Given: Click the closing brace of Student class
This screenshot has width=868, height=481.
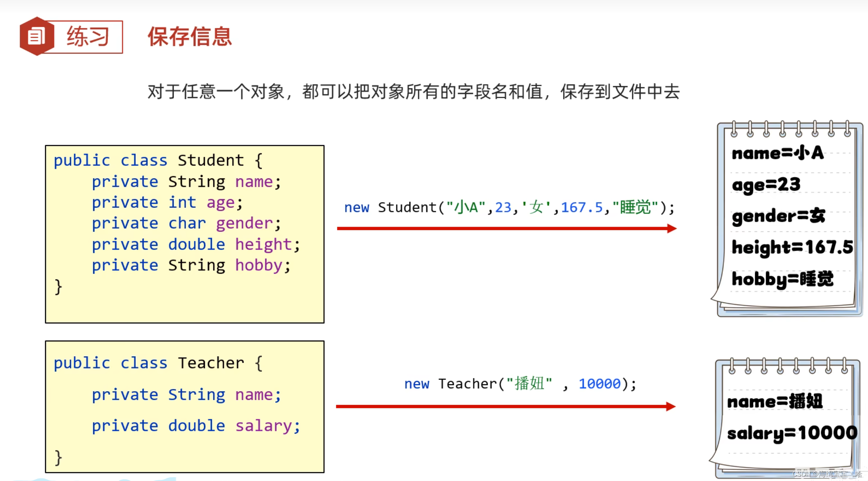Looking at the screenshot, I should click(x=58, y=287).
